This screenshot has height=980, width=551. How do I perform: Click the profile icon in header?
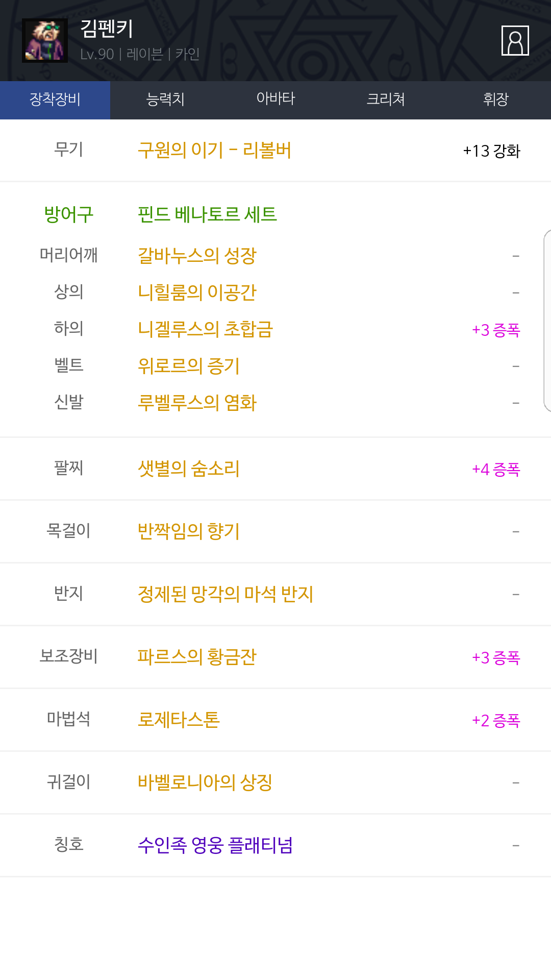pyautogui.click(x=515, y=40)
